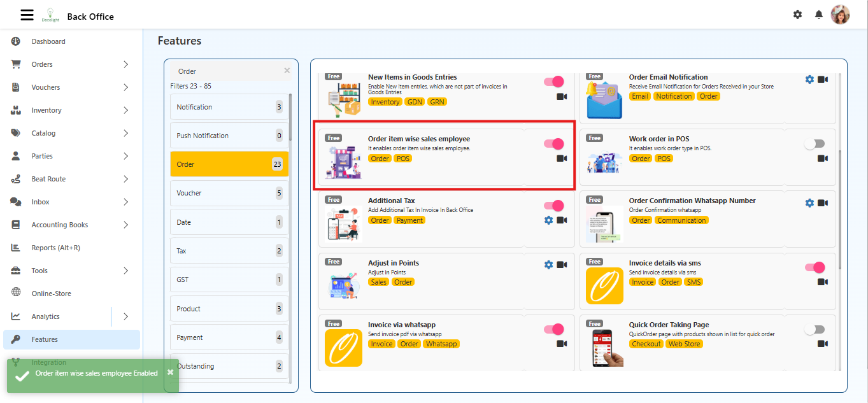Open settings gear in top bar
Screen dimensions: 868x403
click(x=797, y=15)
